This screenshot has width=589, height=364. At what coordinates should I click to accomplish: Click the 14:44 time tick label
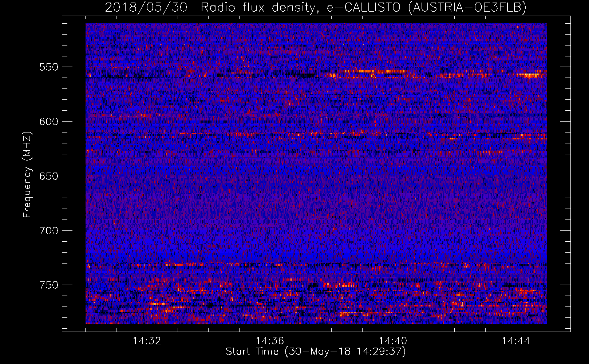pyautogui.click(x=516, y=341)
